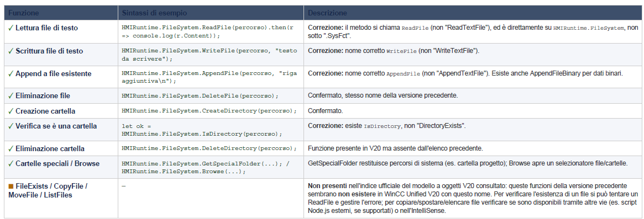Click the CreateDirectory(percorso) code sample
The width and height of the screenshot is (644, 219).
click(209, 111)
